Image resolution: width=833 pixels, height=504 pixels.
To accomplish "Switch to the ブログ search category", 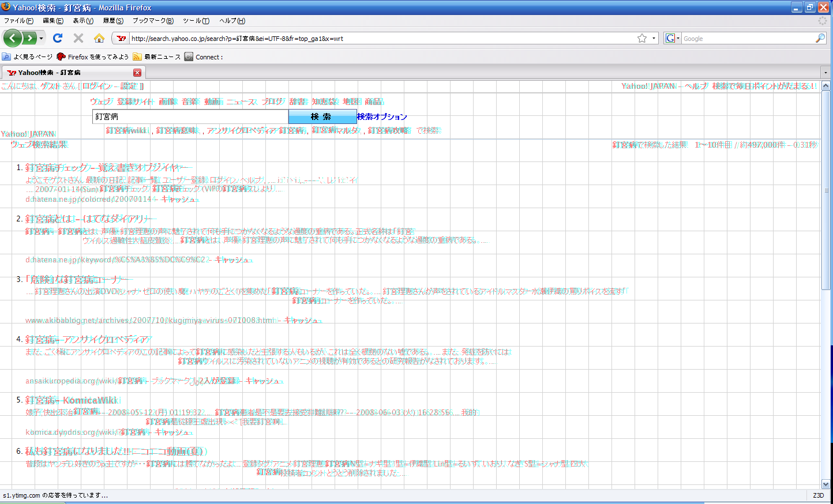I will pyautogui.click(x=273, y=101).
